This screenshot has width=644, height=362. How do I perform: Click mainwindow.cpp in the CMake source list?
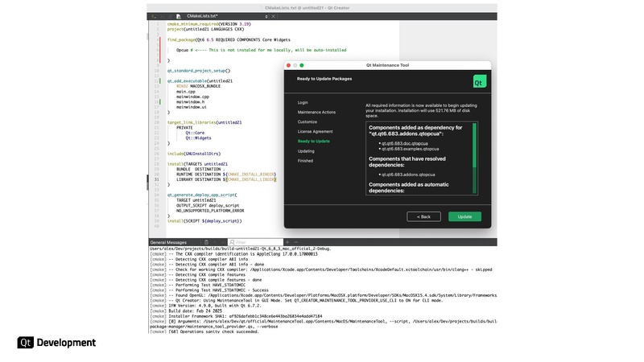click(192, 97)
